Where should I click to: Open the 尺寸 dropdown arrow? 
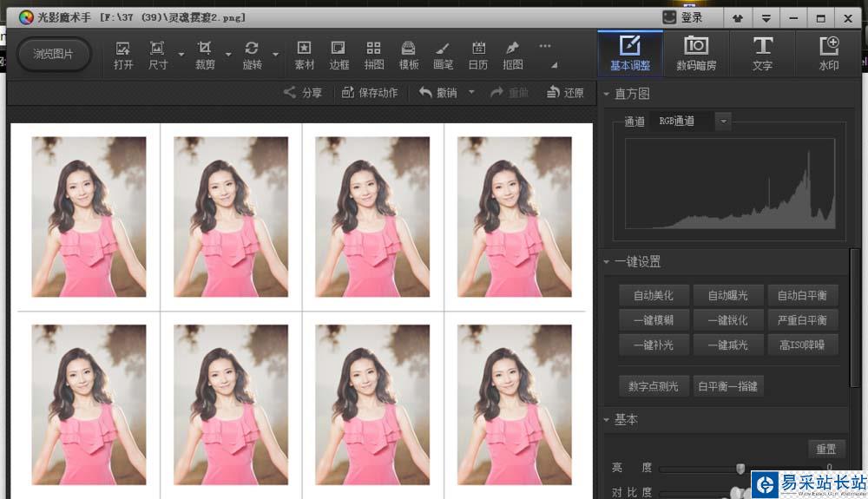pos(181,55)
